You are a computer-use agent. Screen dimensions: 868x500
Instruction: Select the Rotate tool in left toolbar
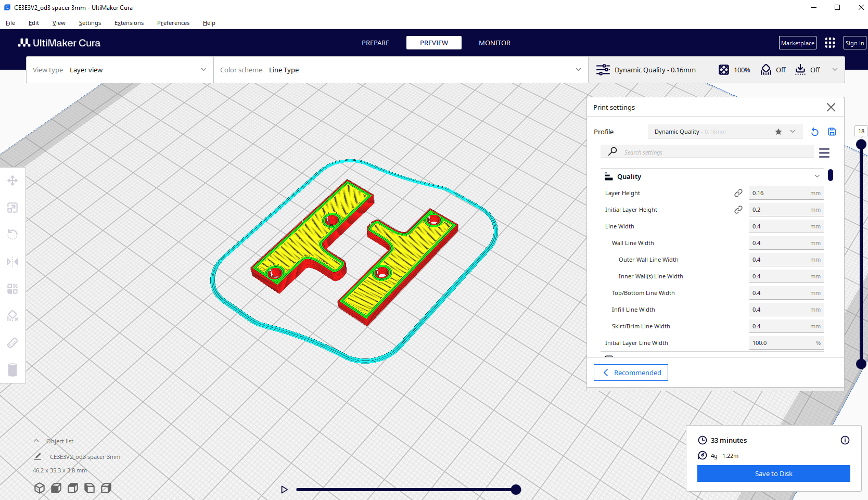(x=12, y=235)
